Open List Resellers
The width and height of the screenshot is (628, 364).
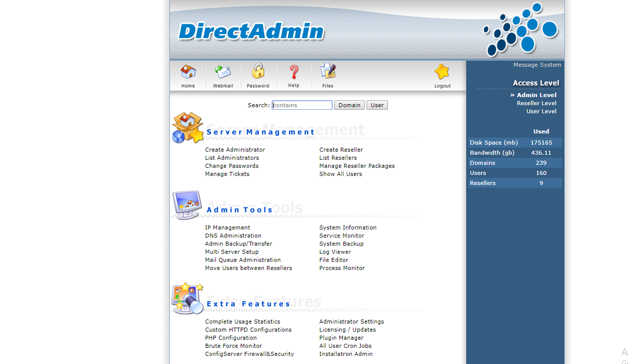point(338,158)
